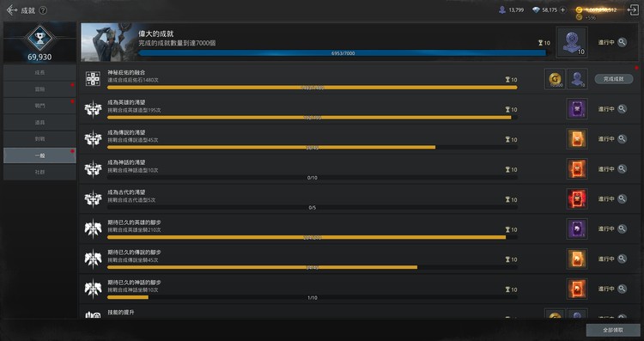This screenshot has width=644, height=341.
Task: Click the trophy emblem above 69,930
Action: [x=39, y=39]
